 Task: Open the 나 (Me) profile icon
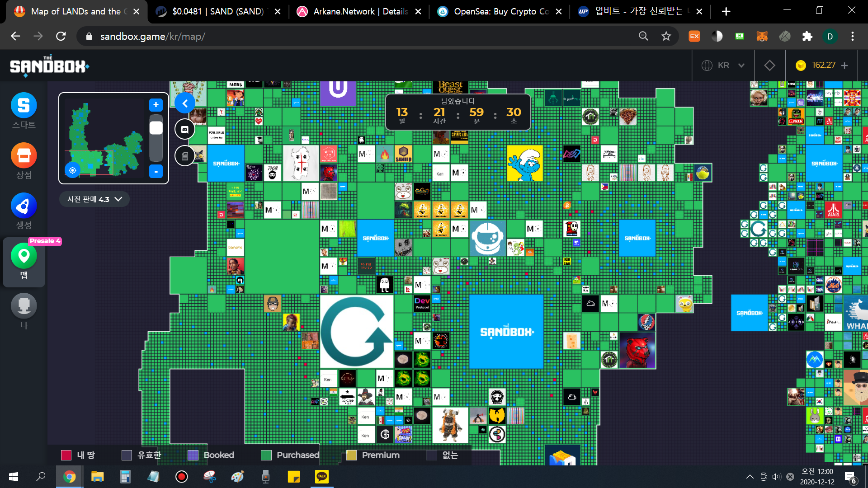[x=24, y=306]
